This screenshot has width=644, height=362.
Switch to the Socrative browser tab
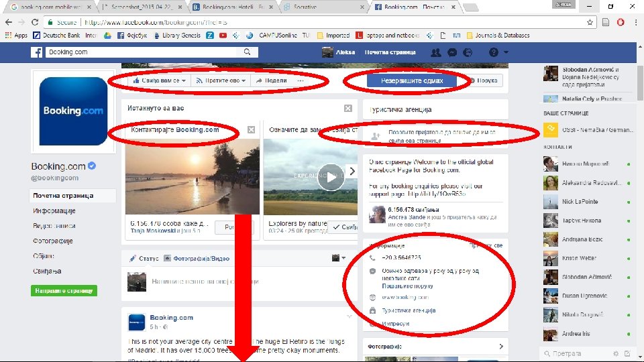coord(325,7)
